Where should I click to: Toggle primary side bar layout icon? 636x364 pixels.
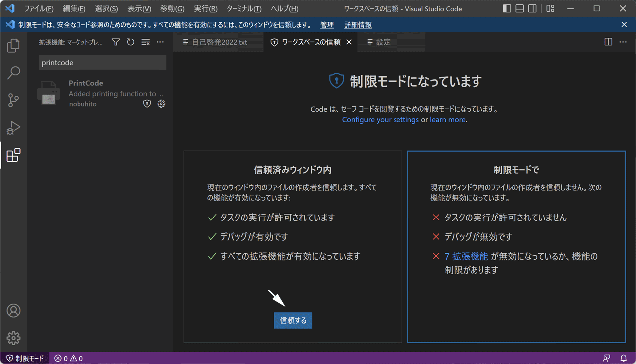[507, 9]
